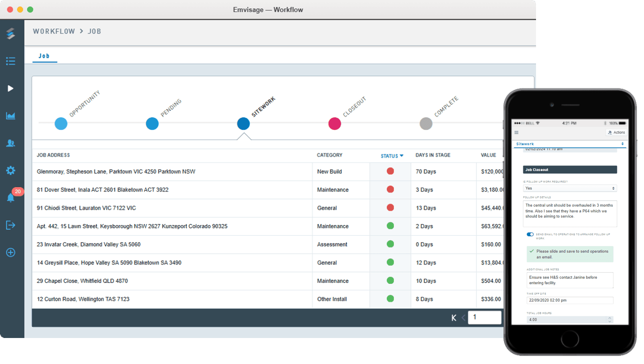Go to first page with K arrow icon

454,318
